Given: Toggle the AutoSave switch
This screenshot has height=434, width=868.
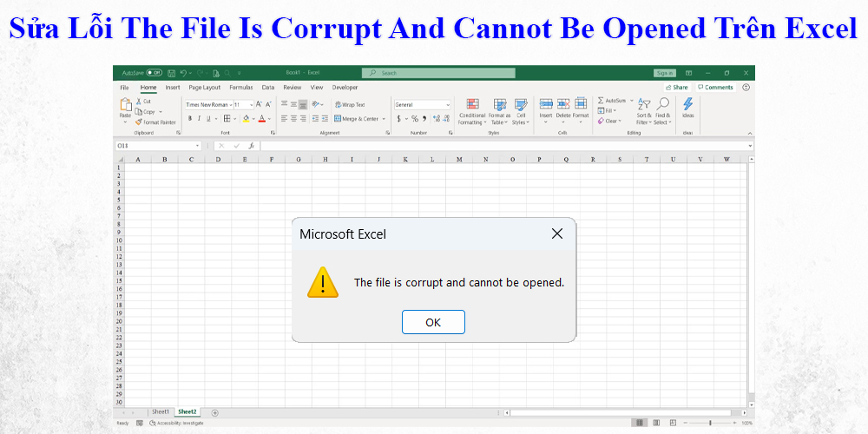Looking at the screenshot, I should [x=155, y=74].
